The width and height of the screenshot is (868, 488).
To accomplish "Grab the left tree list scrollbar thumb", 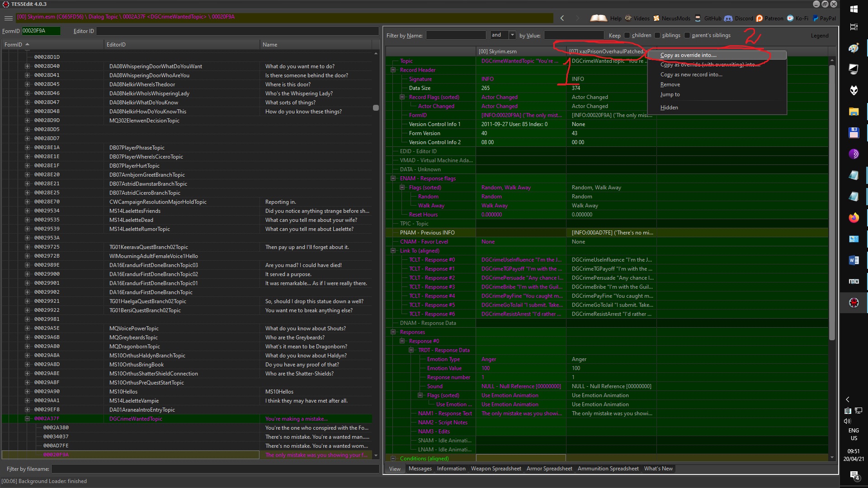I will [376, 108].
